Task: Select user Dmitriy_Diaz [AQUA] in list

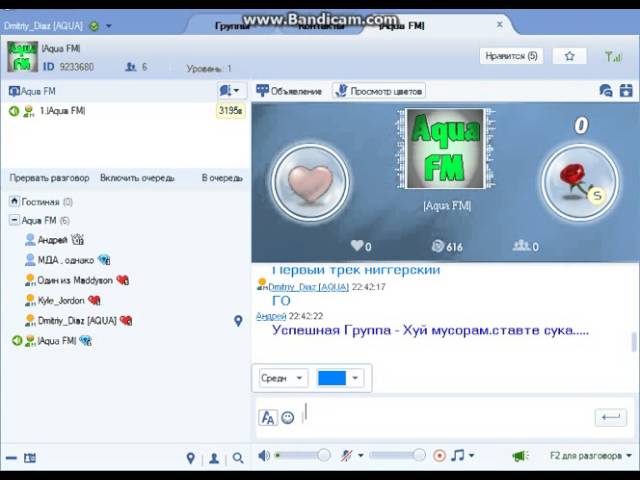Action: tap(77, 321)
